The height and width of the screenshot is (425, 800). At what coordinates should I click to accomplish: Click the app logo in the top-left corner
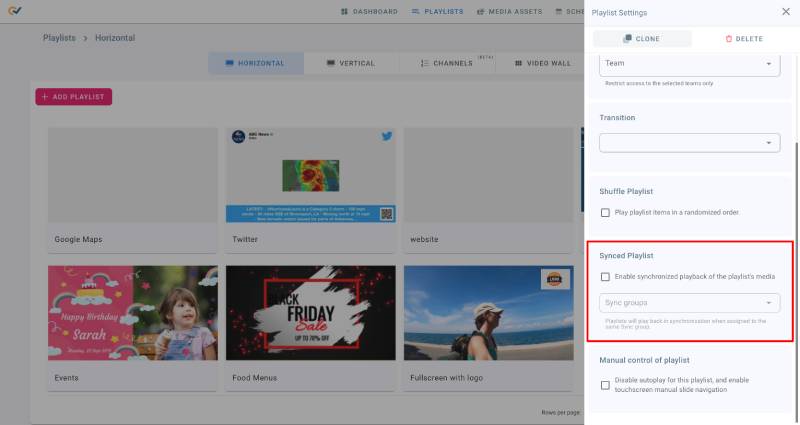click(x=14, y=12)
